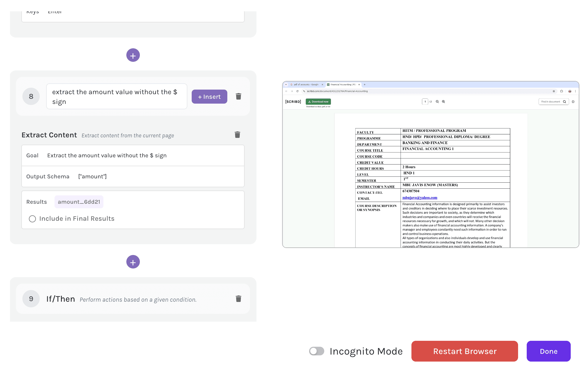The image size is (588, 381).
Task: Click the step 8 number badge
Action: pos(31,96)
